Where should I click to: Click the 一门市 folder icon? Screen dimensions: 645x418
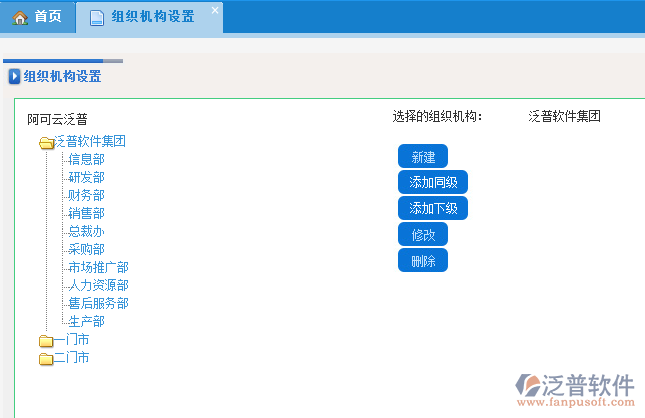coord(46,341)
